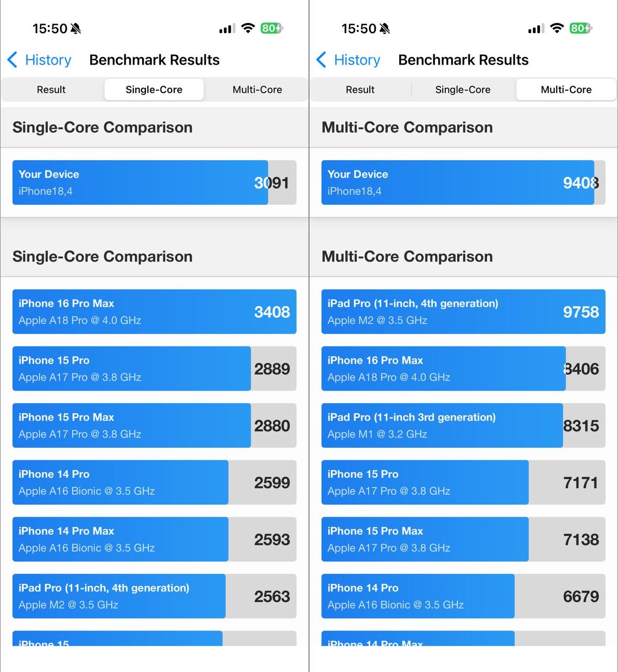Open iPhone 16 Pro Max single-core score 3408
Image resolution: width=618 pixels, height=672 pixels.
click(x=154, y=312)
